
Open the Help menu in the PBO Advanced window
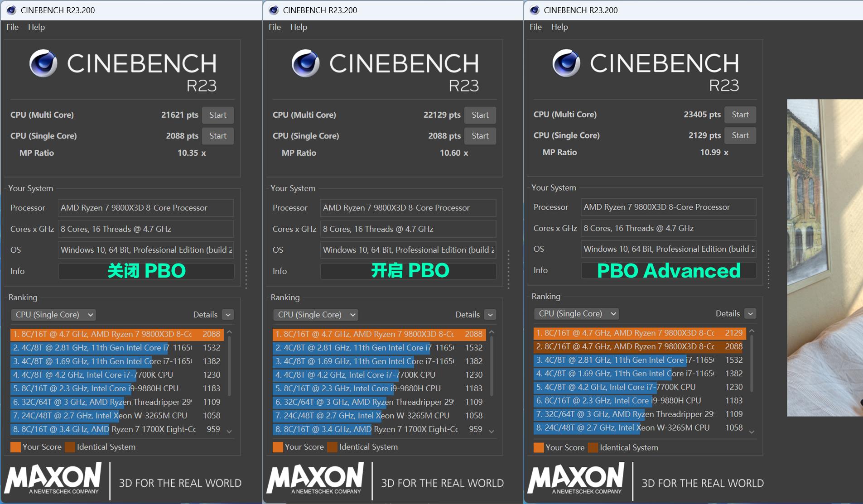[559, 27]
